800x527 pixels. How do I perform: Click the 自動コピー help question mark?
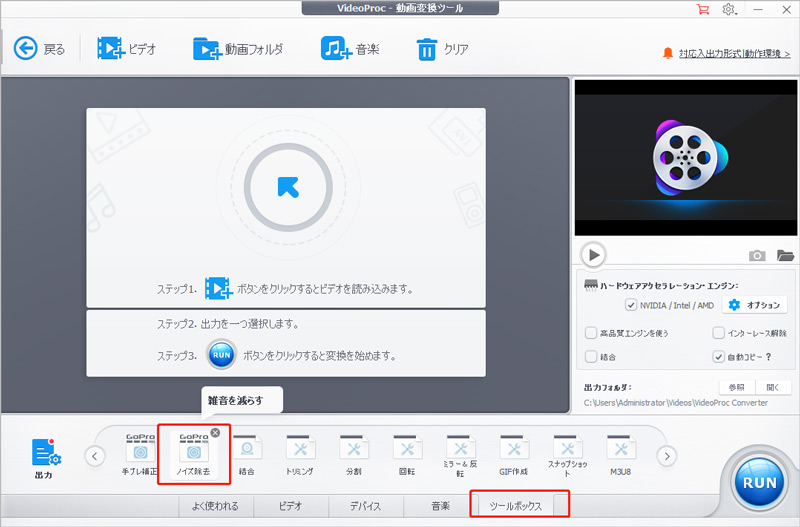(x=768, y=357)
